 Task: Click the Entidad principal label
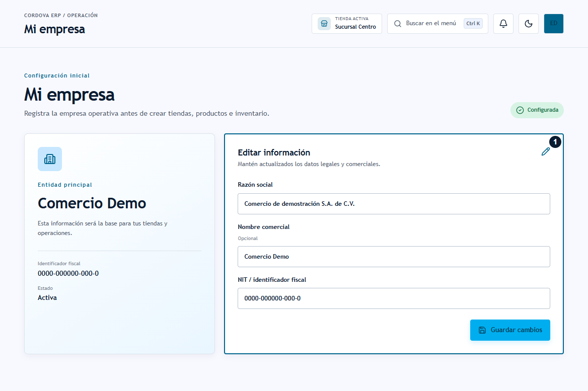65,185
